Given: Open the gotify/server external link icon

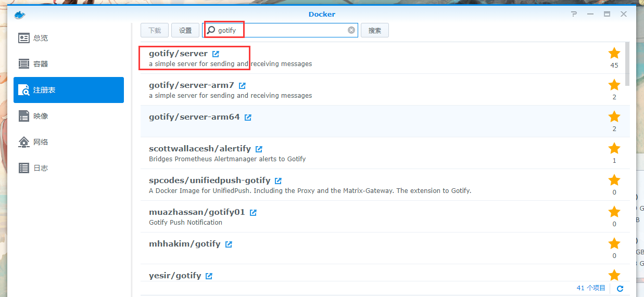Looking at the screenshot, I should pyautogui.click(x=216, y=54).
